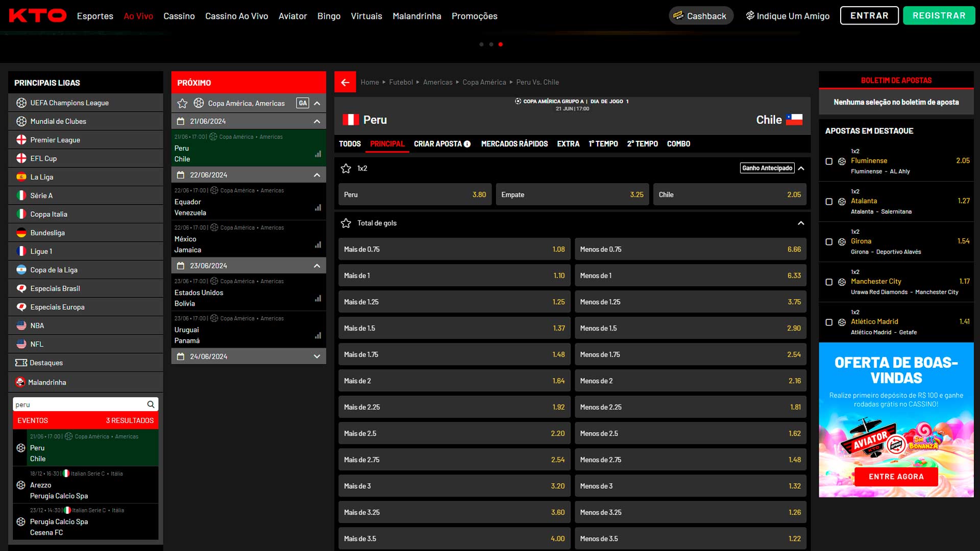Click the Cashback coin icon

pyautogui.click(x=678, y=15)
